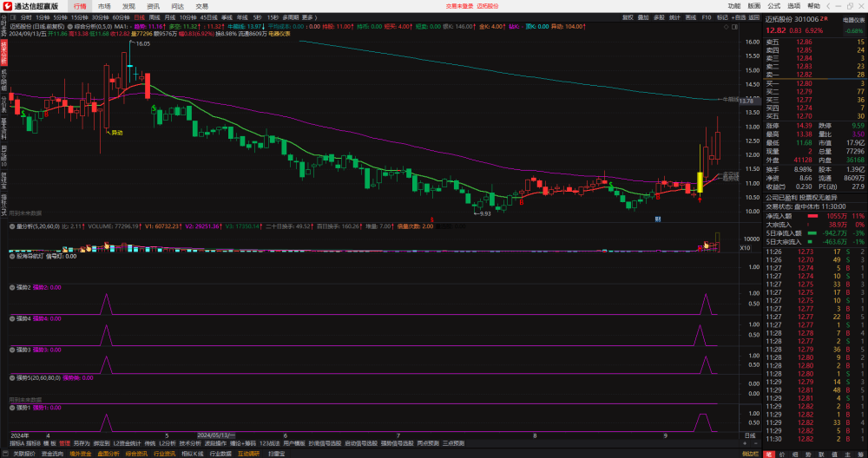
Task: Select 季线 quarterly period
Action: (x=227, y=17)
